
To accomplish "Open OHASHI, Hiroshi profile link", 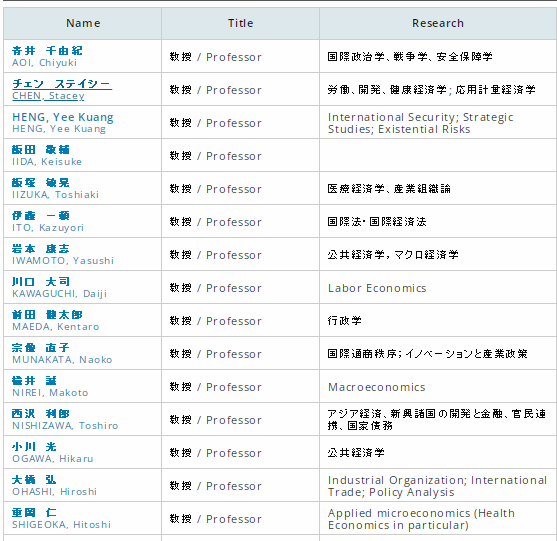I will [x=54, y=486].
